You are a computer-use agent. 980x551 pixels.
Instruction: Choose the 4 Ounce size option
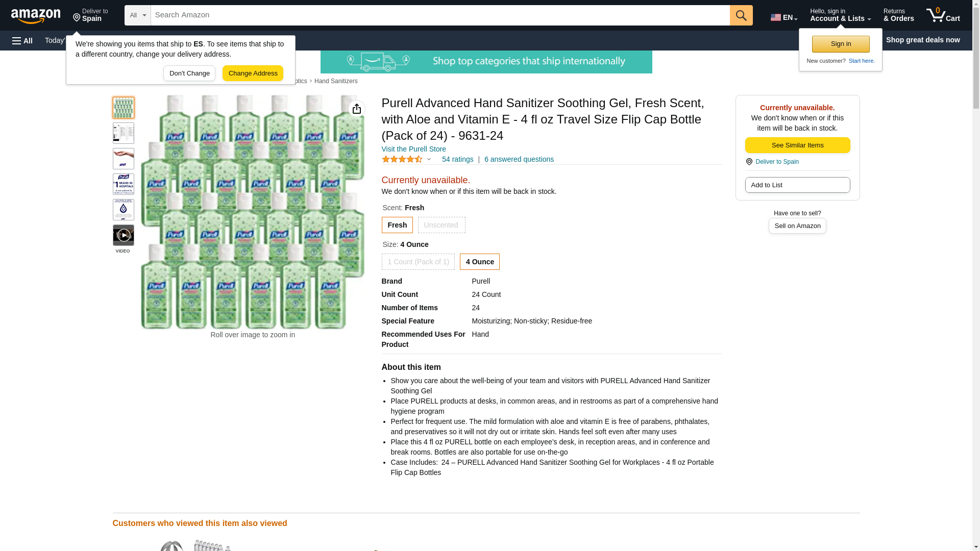point(479,262)
